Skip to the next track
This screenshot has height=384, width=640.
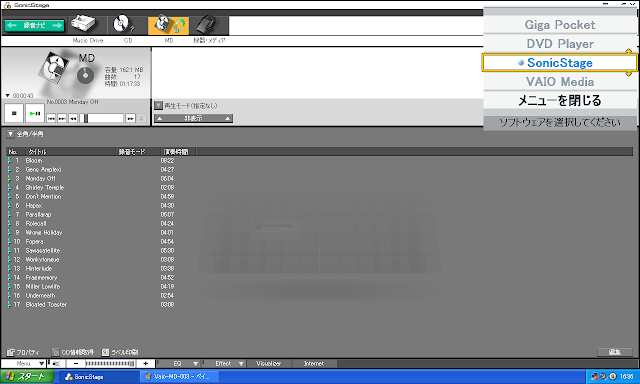[x=62, y=118]
